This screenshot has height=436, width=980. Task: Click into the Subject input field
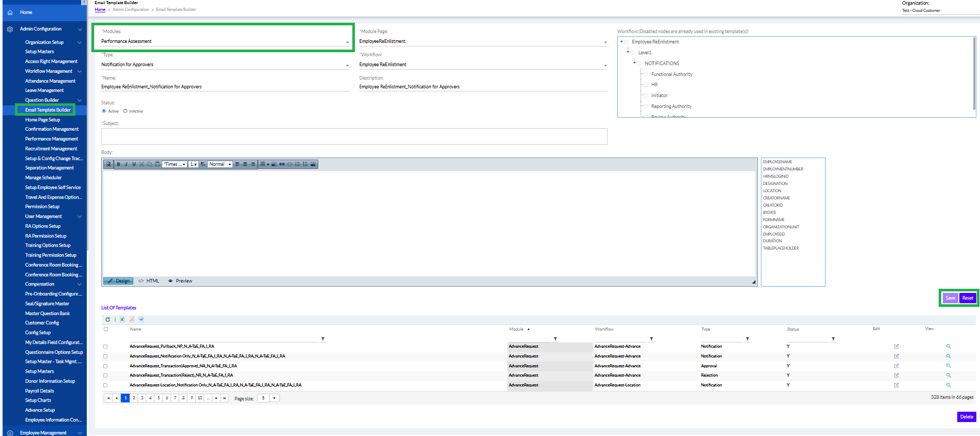354,136
